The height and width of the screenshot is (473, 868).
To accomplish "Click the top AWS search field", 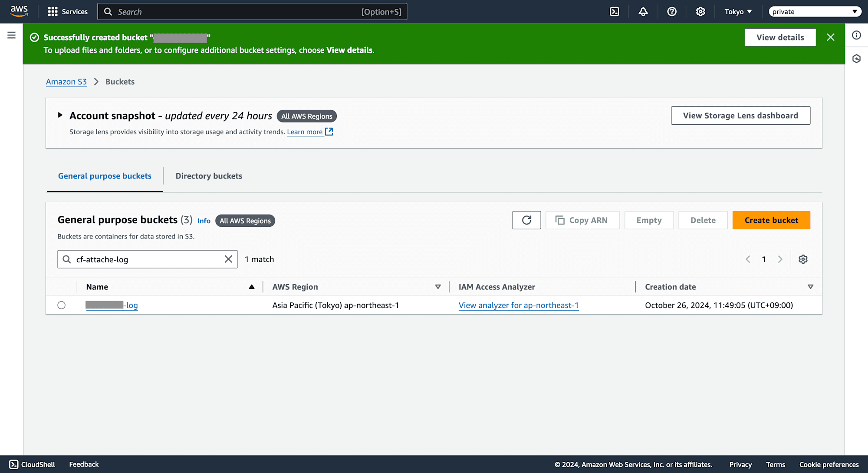I will [x=252, y=12].
